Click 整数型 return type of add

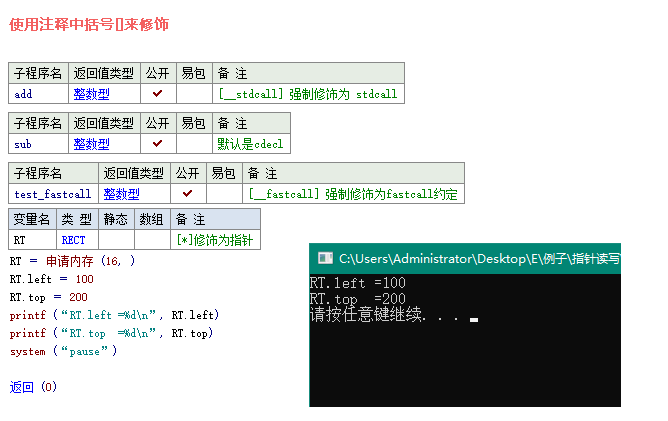pos(91,94)
